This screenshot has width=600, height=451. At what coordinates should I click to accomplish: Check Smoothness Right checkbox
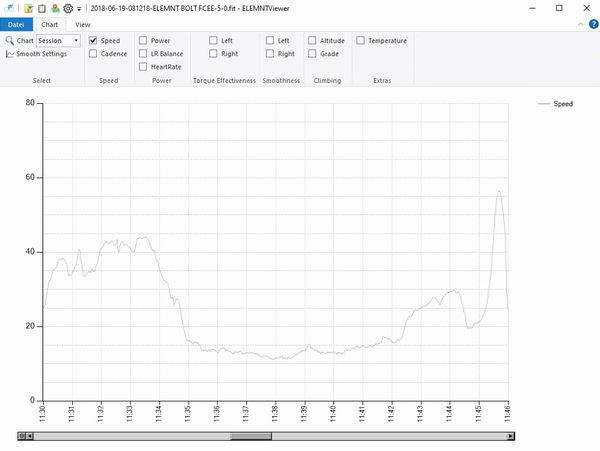click(x=270, y=54)
